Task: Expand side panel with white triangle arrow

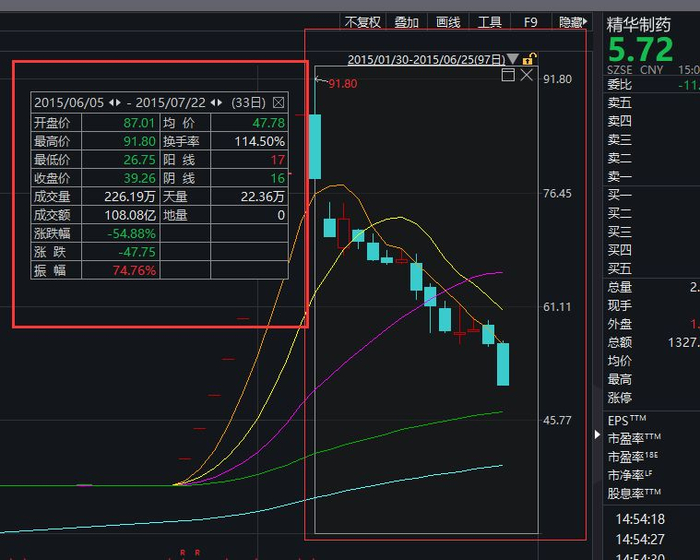Action: click(597, 434)
